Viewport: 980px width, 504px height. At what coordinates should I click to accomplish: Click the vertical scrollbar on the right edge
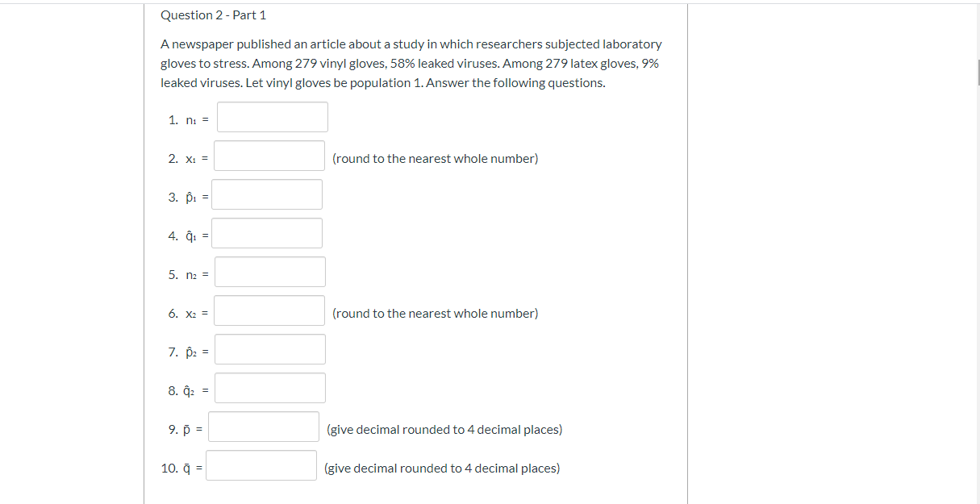coord(976,73)
